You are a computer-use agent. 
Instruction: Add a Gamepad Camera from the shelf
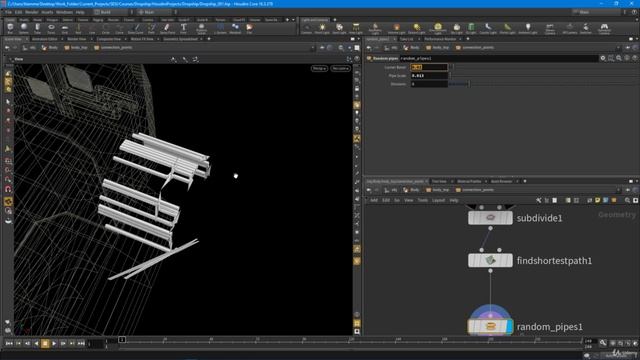[x=604, y=29]
